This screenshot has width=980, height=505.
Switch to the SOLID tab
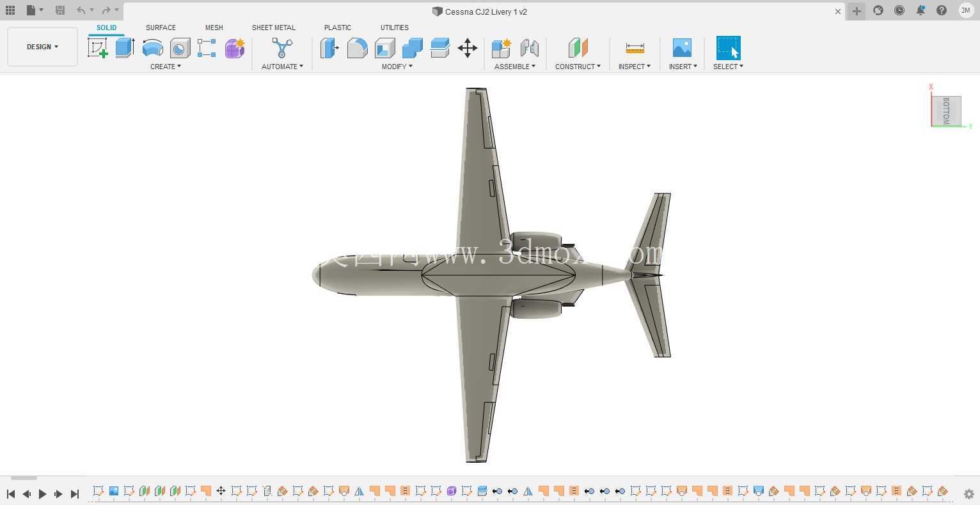coord(106,28)
